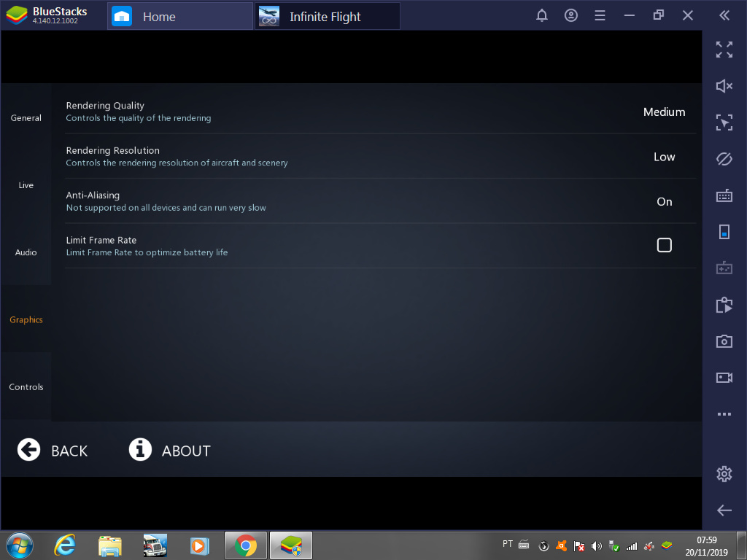Image resolution: width=747 pixels, height=560 pixels.
Task: Start video recording from sidebar
Action: pos(724,378)
